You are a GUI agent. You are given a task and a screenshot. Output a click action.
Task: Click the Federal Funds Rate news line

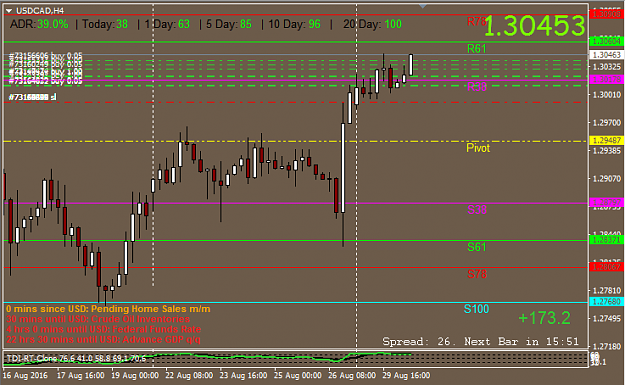[x=104, y=330]
